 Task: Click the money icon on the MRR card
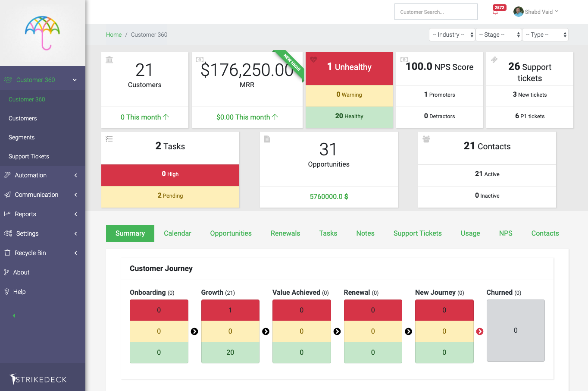(200, 60)
